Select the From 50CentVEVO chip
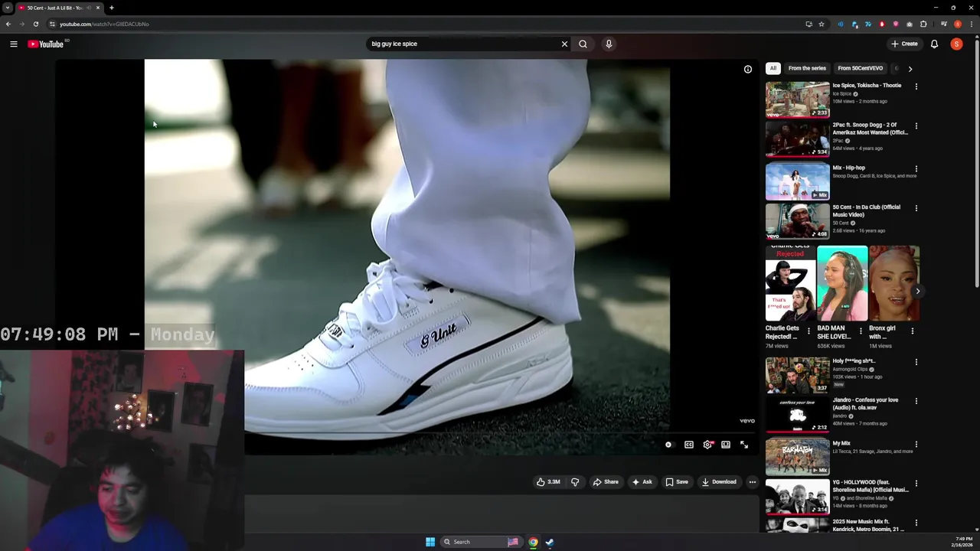 [x=861, y=68]
